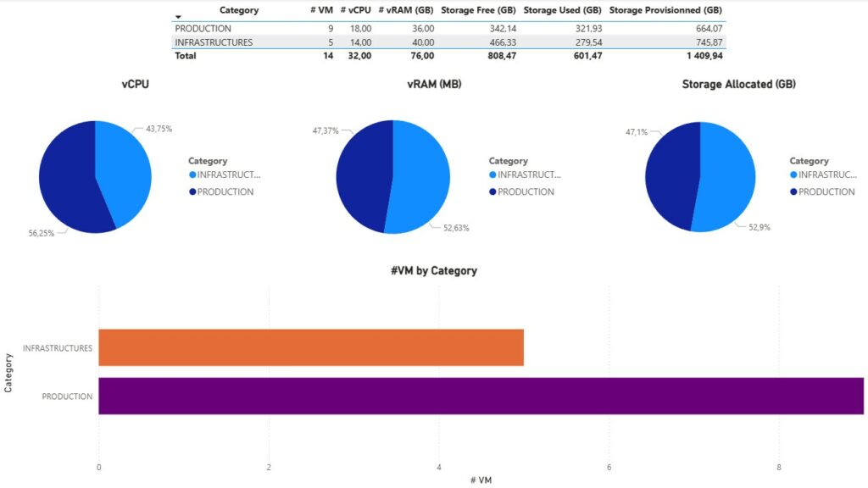Click PRODUCTION legend dot in Storage Allocated chart
The height and width of the screenshot is (488, 868).
click(x=793, y=192)
